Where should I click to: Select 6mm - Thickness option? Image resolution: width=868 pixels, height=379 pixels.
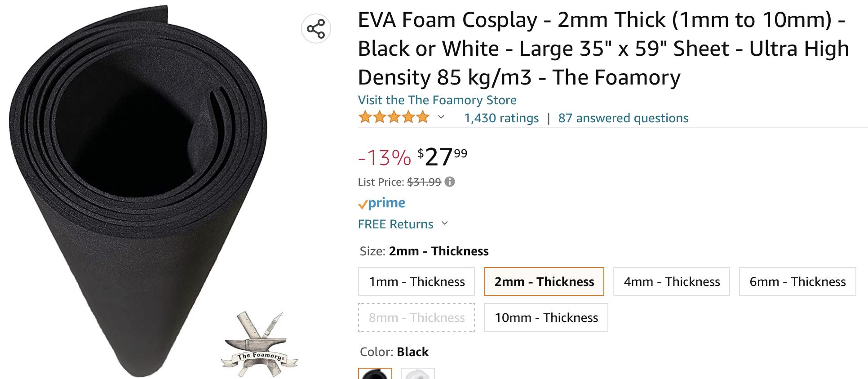tap(797, 281)
